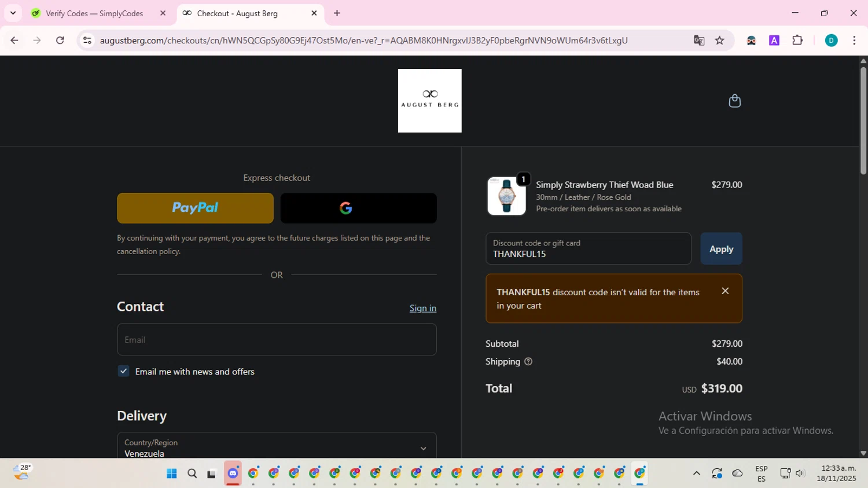This screenshot has height=488, width=868.
Task: Reload the checkout page
Action: 60,41
